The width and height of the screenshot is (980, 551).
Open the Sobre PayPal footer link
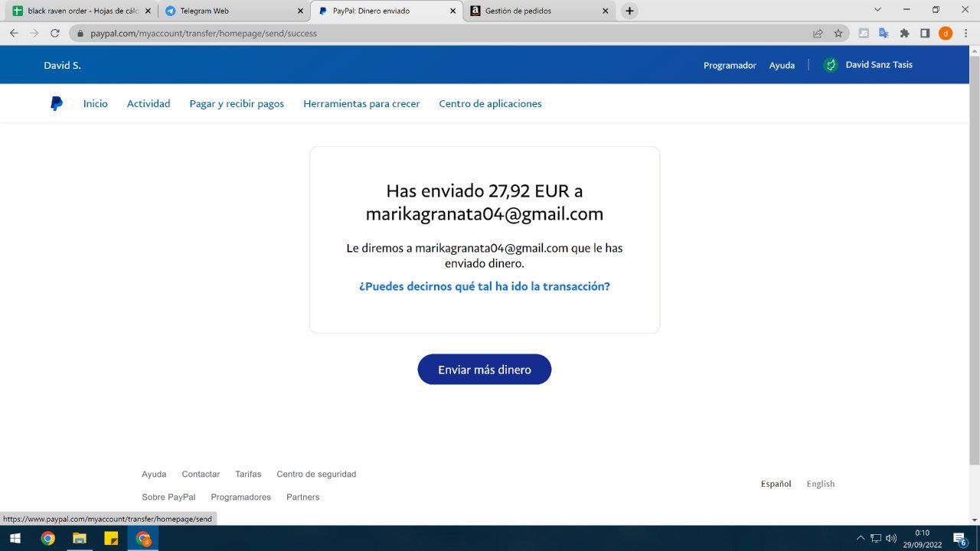(x=168, y=497)
